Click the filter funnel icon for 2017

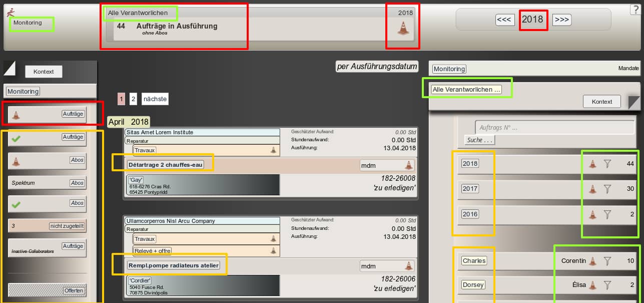(x=607, y=189)
